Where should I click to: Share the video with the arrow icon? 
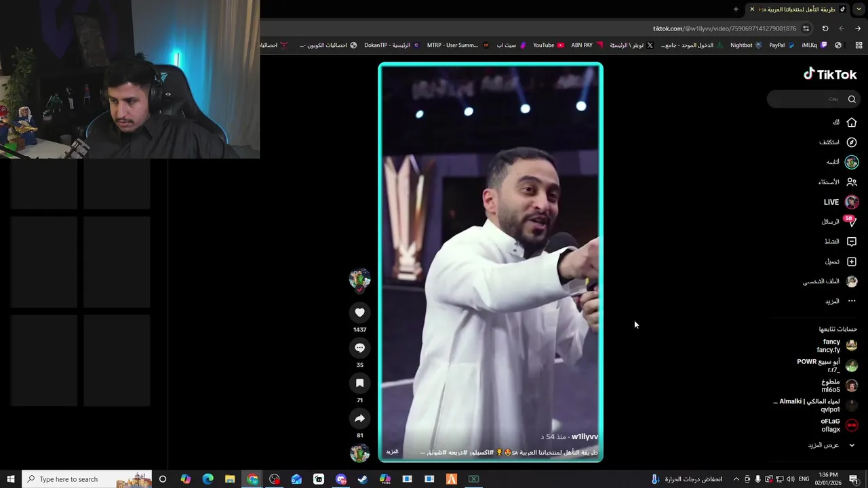pyautogui.click(x=359, y=418)
